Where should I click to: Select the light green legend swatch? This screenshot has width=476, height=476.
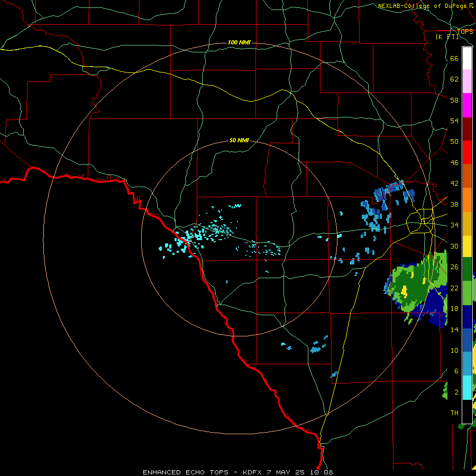click(x=467, y=293)
